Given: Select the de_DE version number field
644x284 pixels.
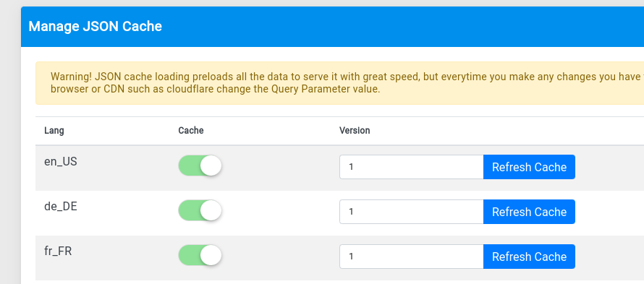Looking at the screenshot, I should coord(412,212).
